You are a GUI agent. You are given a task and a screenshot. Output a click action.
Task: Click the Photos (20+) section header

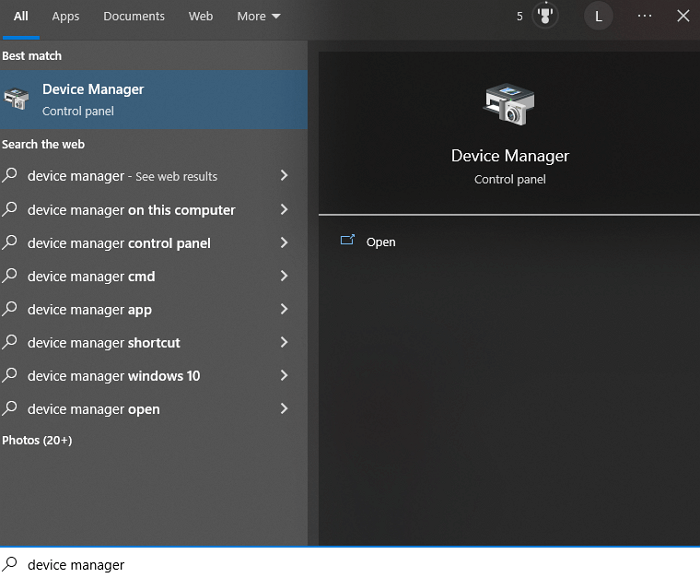pyautogui.click(x=37, y=440)
